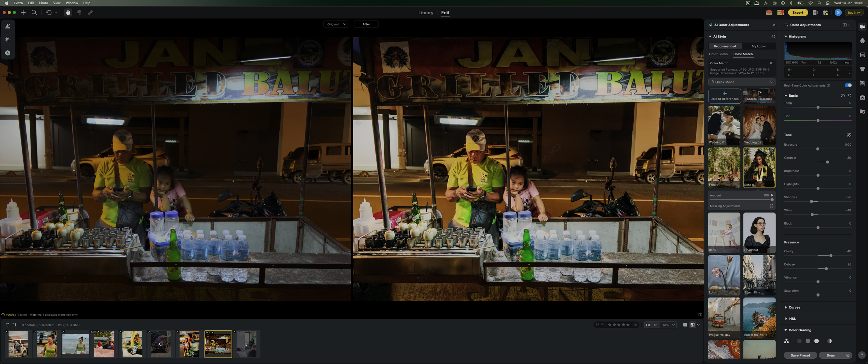The width and height of the screenshot is (868, 364).
Task: Toggle Real-Time Color Adjustments switch
Action: pos(848,86)
